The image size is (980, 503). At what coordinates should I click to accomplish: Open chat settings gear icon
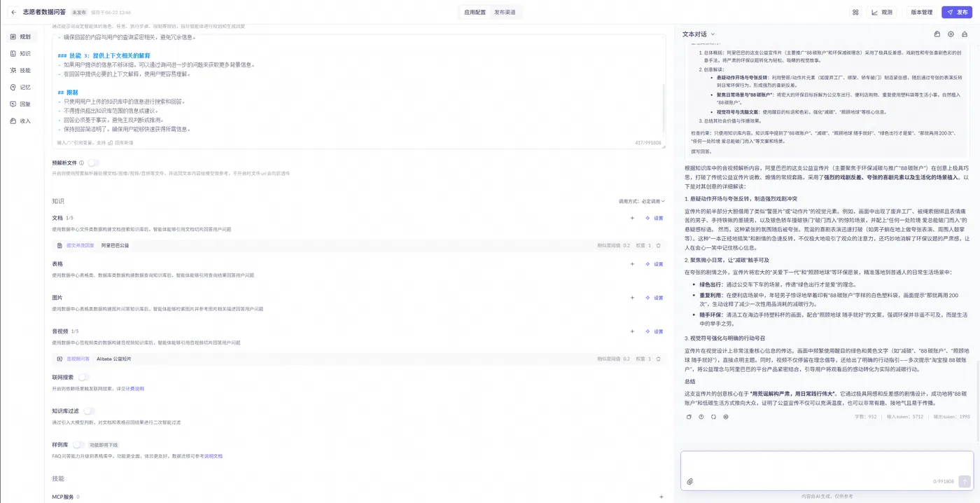click(951, 34)
